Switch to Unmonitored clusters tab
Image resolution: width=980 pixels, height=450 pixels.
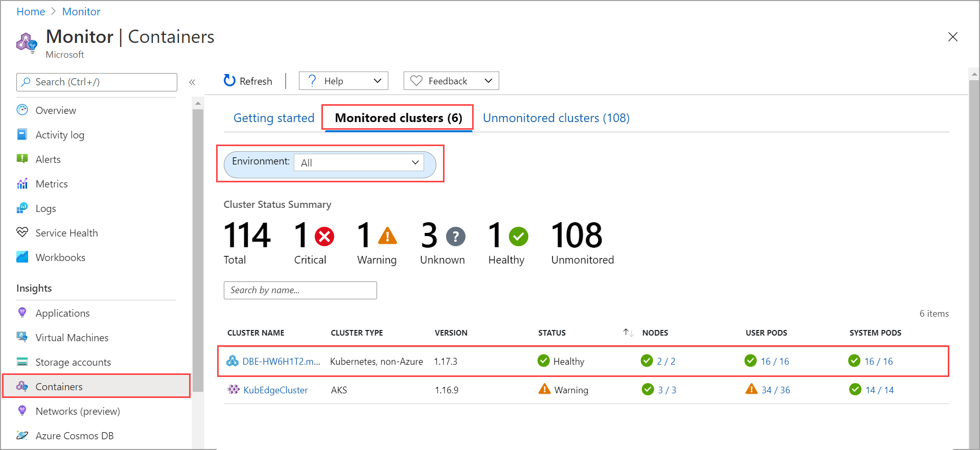click(556, 118)
